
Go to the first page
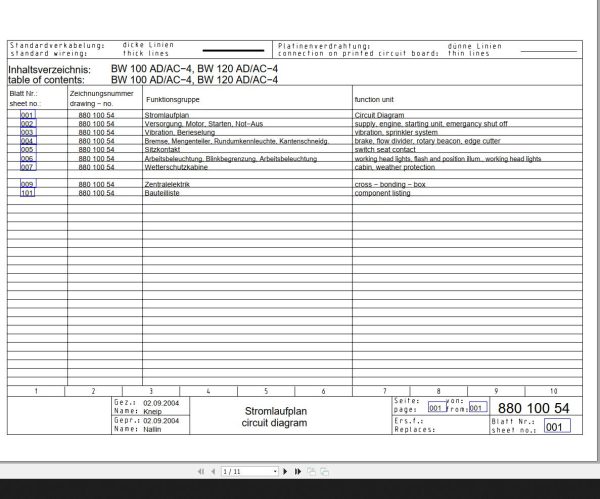(x=201, y=471)
